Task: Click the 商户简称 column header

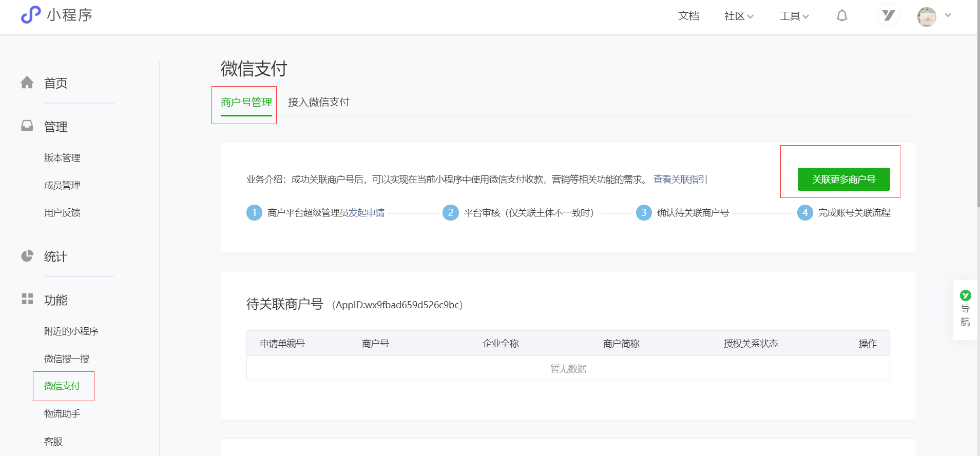Action: click(x=621, y=344)
